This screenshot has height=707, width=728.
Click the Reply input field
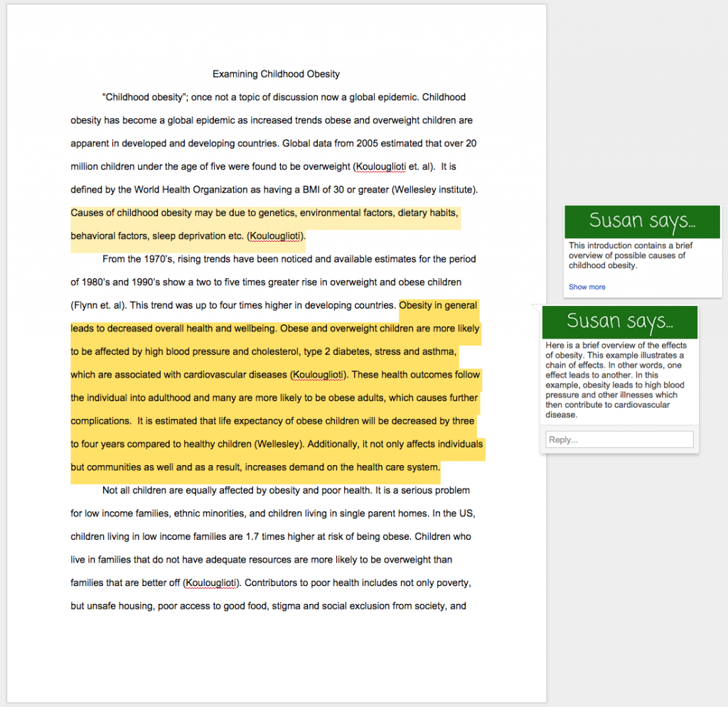tap(619, 439)
